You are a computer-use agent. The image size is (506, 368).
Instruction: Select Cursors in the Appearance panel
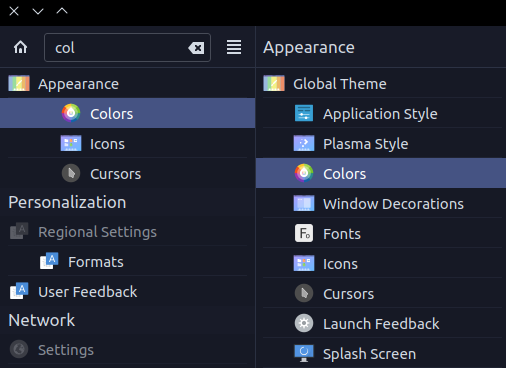click(x=382, y=293)
